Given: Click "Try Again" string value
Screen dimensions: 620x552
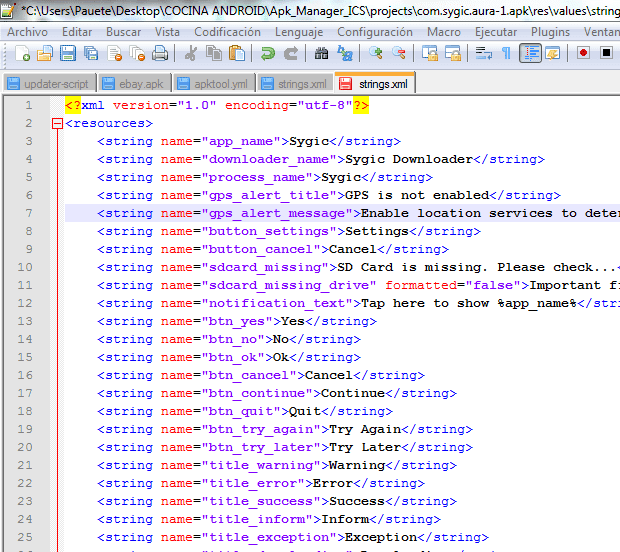Looking at the screenshot, I should click(365, 429).
